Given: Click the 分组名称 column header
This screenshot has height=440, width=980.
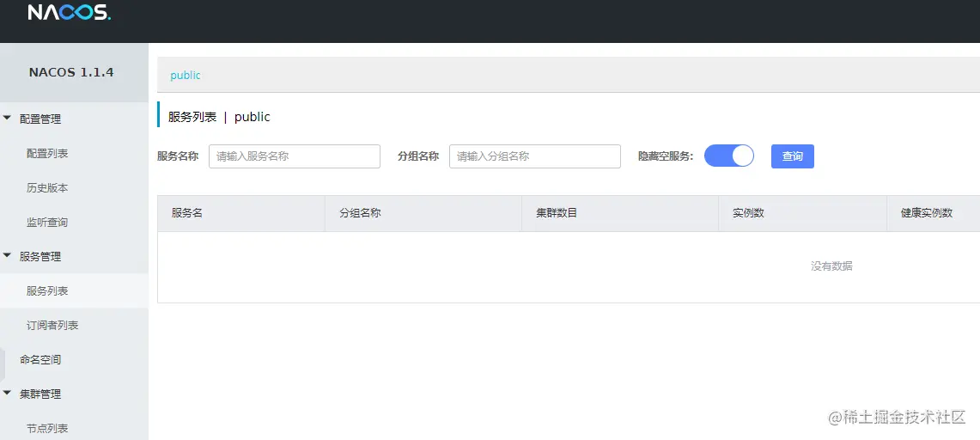Looking at the screenshot, I should (423, 213).
